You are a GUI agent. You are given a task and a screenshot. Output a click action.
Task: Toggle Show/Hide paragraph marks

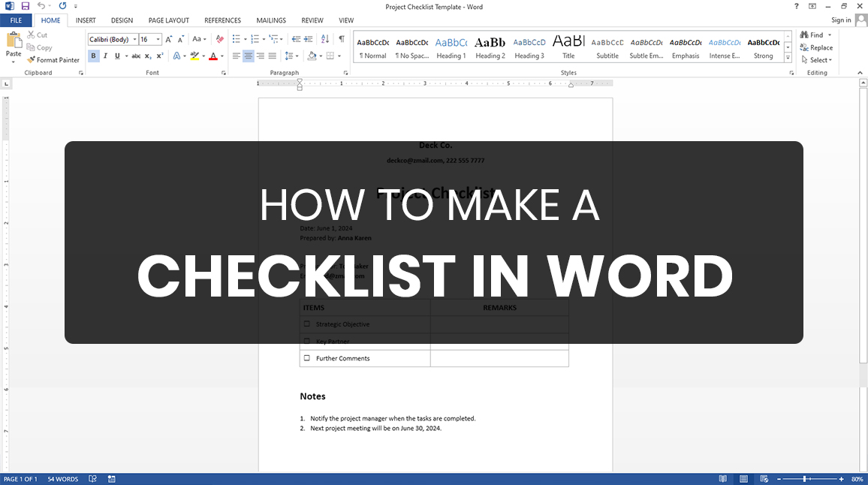pyautogui.click(x=342, y=39)
